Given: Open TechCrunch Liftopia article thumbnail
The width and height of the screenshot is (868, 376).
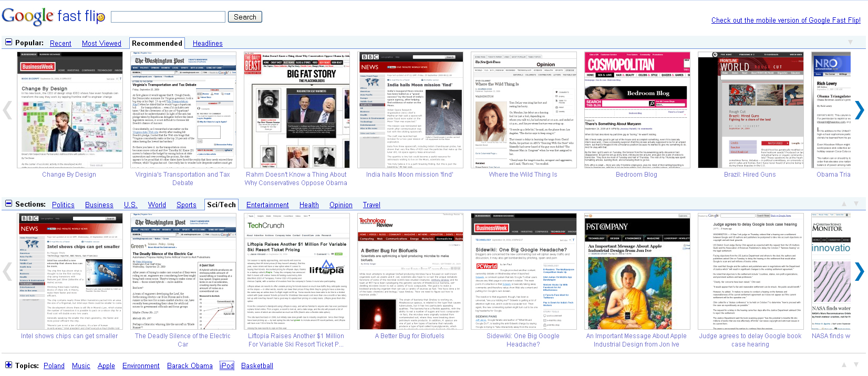Looking at the screenshot, I should (297, 271).
